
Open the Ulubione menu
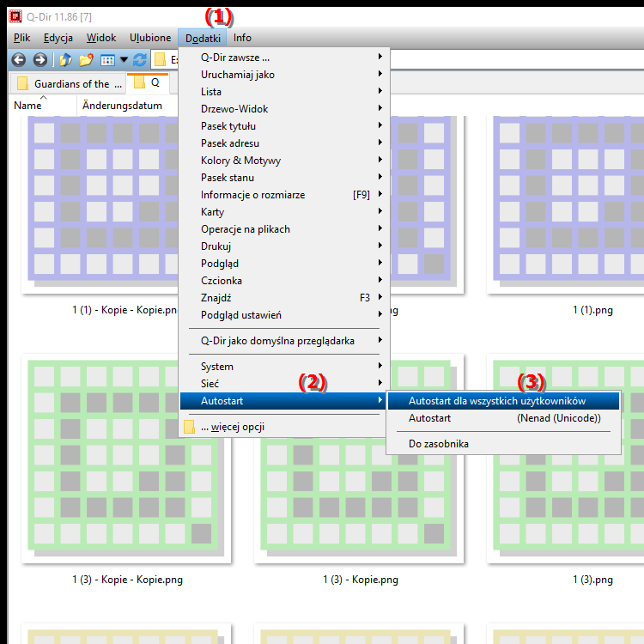click(x=150, y=38)
